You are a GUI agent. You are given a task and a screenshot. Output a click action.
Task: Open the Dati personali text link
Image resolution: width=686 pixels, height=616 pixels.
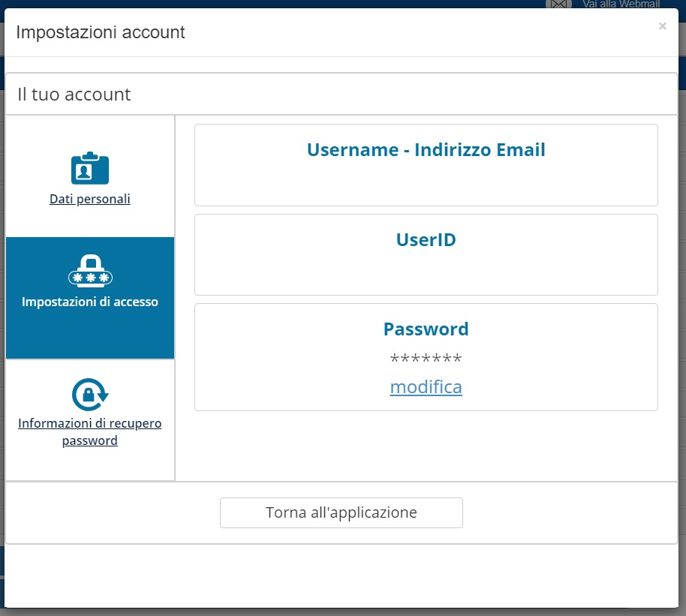[x=90, y=200]
